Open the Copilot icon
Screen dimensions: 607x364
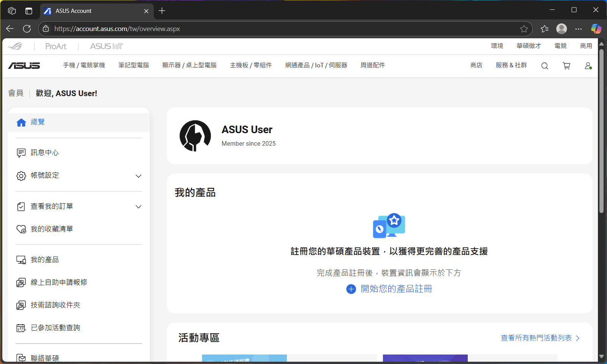[596, 29]
